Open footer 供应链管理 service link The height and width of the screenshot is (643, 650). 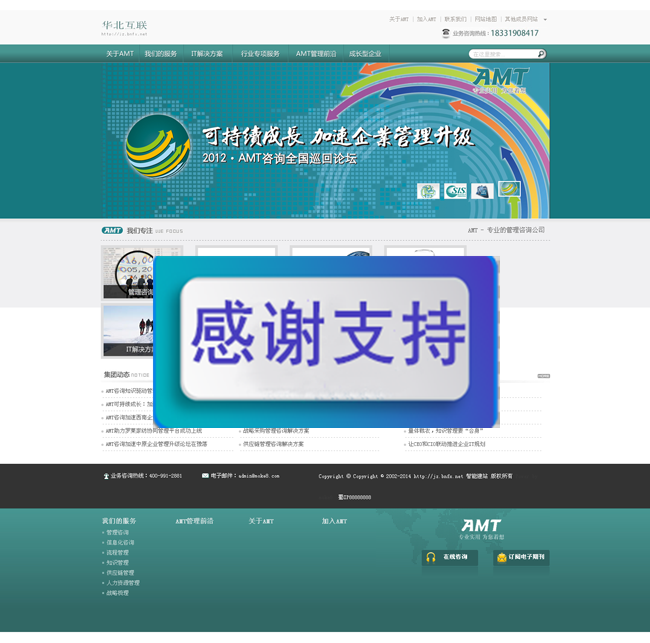120,573
